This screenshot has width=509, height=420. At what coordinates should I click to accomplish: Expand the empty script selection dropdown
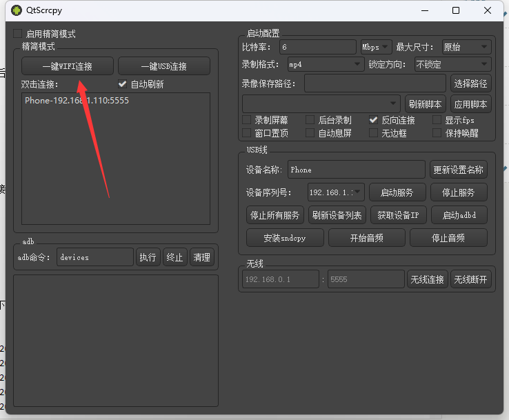(x=321, y=104)
